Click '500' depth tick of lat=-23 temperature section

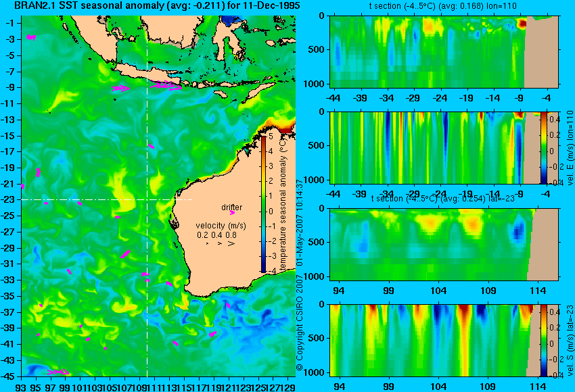pyautogui.click(x=317, y=242)
